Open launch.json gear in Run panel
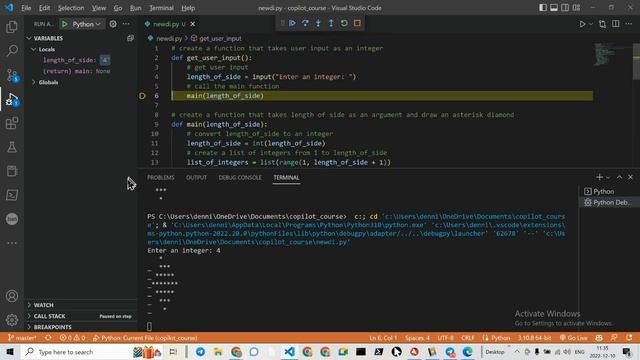This screenshot has height=360, width=640. click(113, 24)
